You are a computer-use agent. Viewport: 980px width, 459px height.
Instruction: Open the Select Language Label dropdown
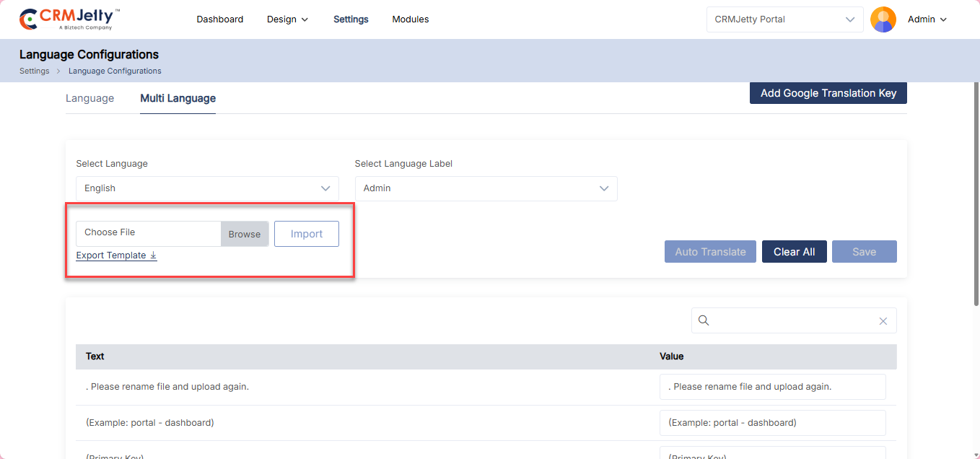(x=486, y=188)
